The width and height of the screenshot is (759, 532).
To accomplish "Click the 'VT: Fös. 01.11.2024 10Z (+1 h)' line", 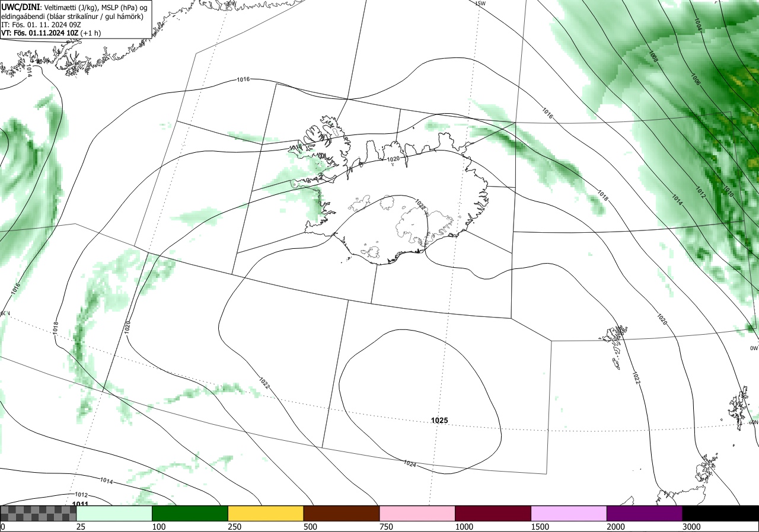I will click(51, 33).
